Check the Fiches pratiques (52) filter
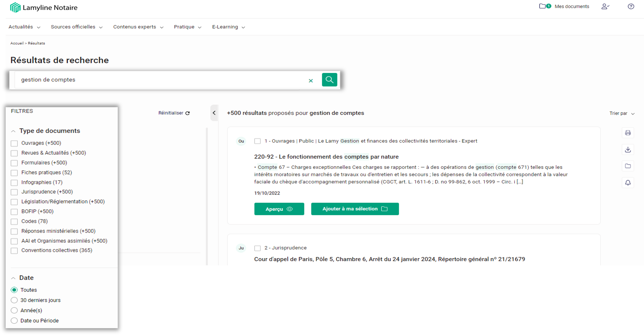 click(x=14, y=173)
